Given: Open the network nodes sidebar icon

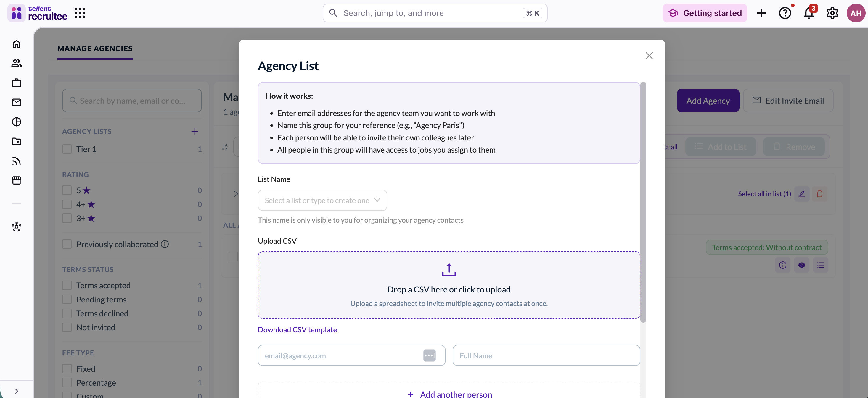Looking at the screenshot, I should coord(17,226).
